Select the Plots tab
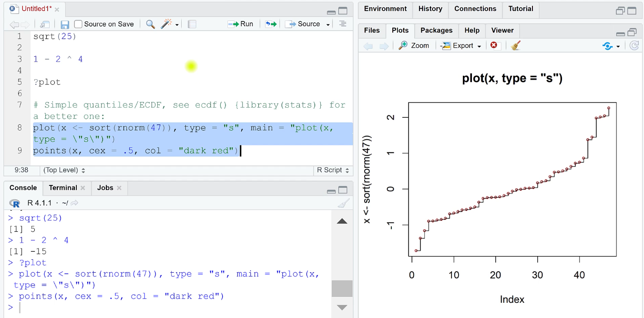 pos(400,30)
